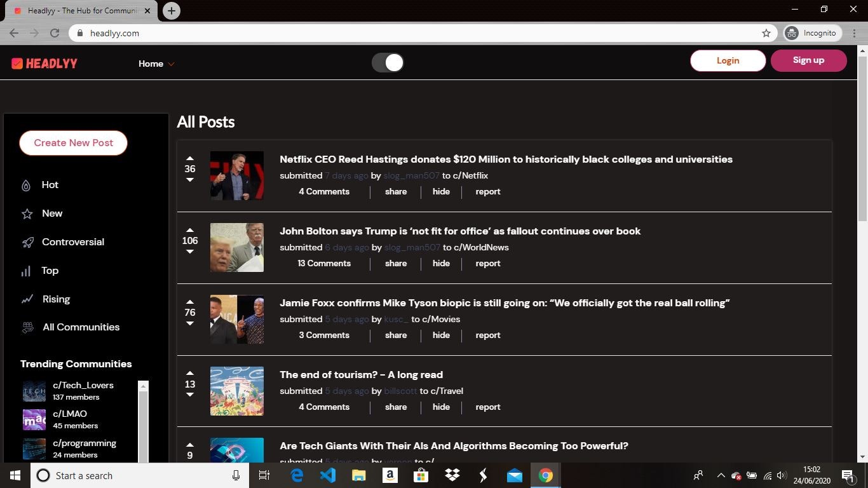The width and height of the screenshot is (868, 488).
Task: Select the Hot flame icon
Action: point(26,186)
